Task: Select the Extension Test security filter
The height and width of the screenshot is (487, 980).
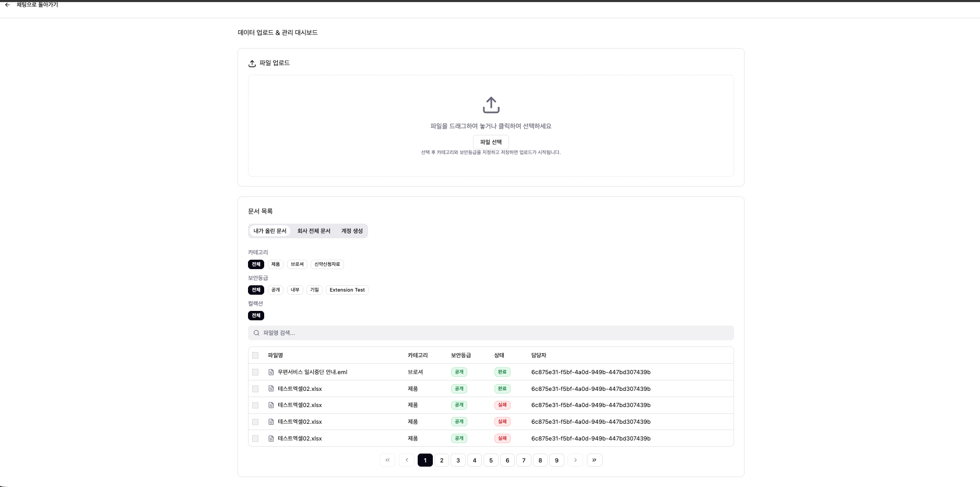Action: [x=347, y=290]
